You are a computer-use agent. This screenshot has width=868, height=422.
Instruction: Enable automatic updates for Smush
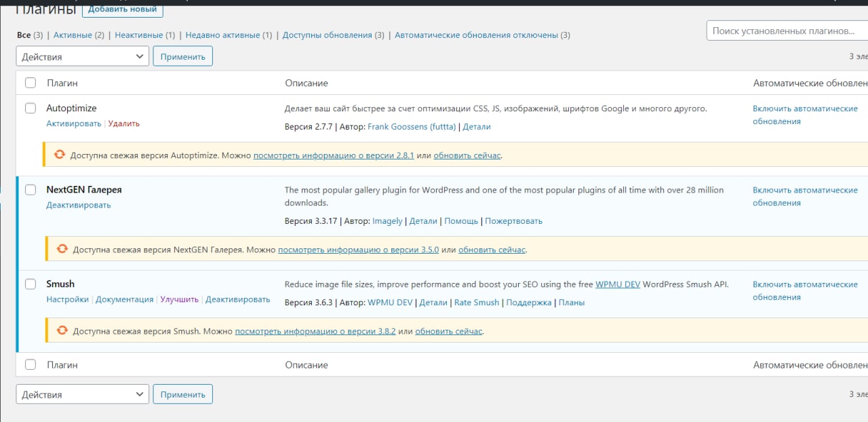tap(805, 290)
